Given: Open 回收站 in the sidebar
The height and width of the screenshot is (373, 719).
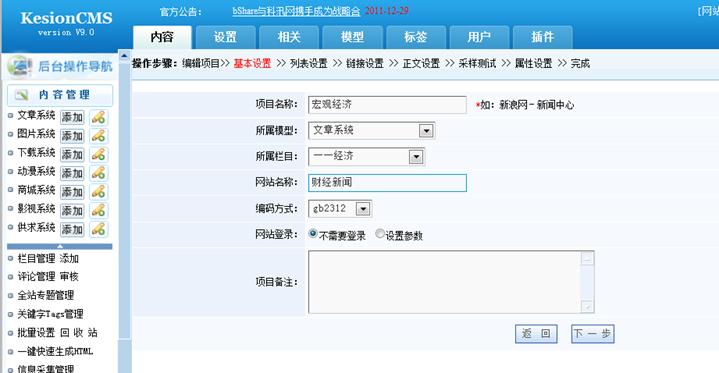Looking at the screenshot, I should click(x=79, y=333).
